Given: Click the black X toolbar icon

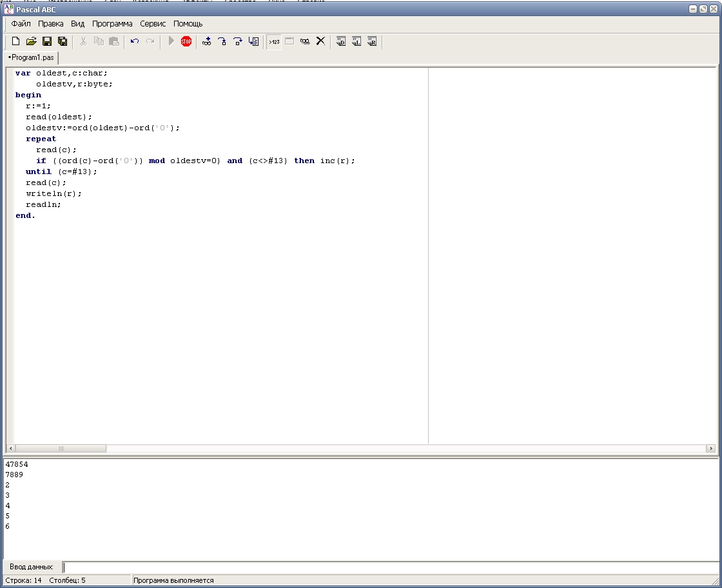Looking at the screenshot, I should [x=320, y=42].
